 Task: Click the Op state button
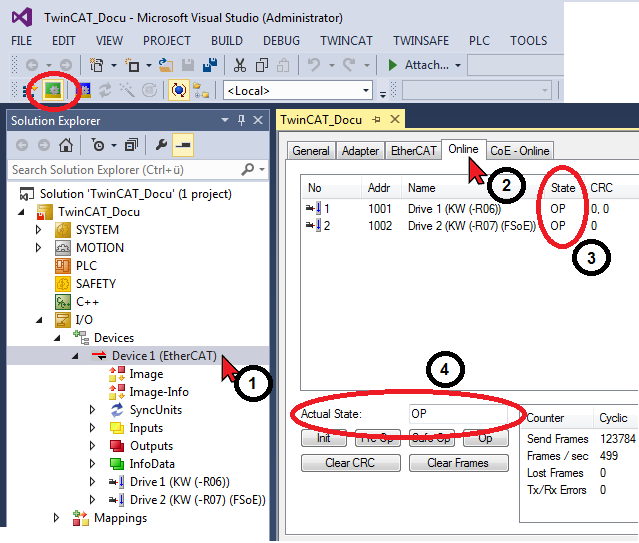[x=485, y=438]
